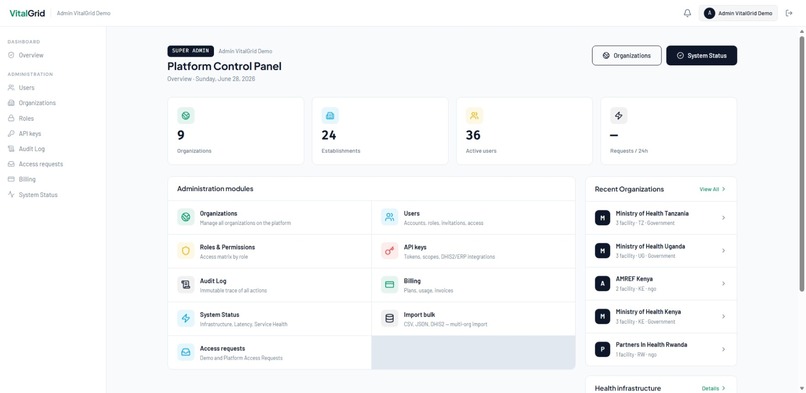The width and height of the screenshot is (806, 393).
Task: Open the Roles & Permissions module
Action: point(269,251)
